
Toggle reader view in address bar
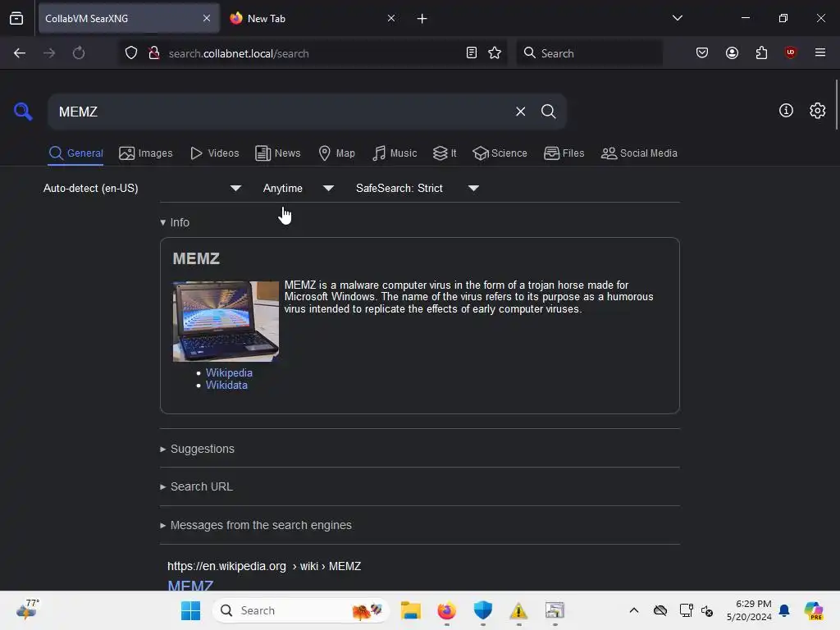tap(472, 52)
